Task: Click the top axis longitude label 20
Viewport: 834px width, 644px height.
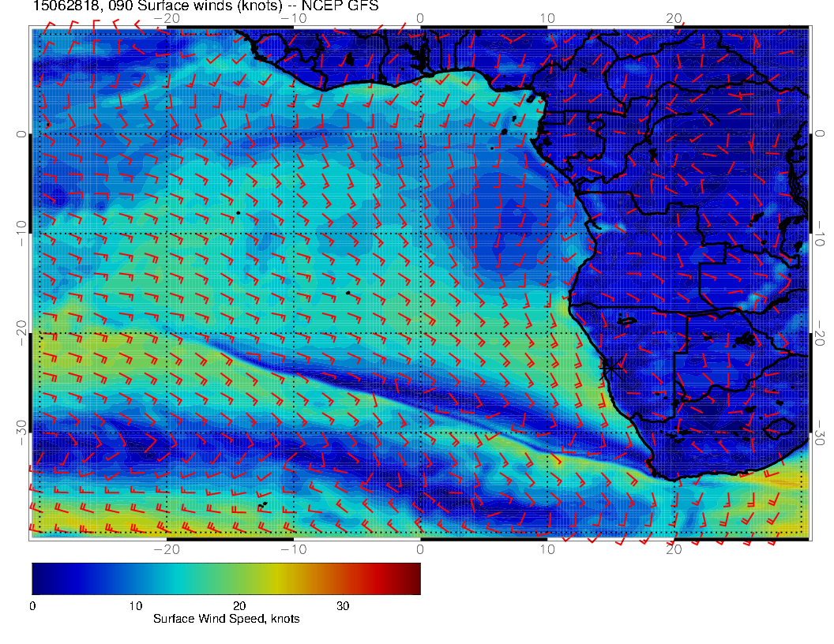Action: point(674,18)
